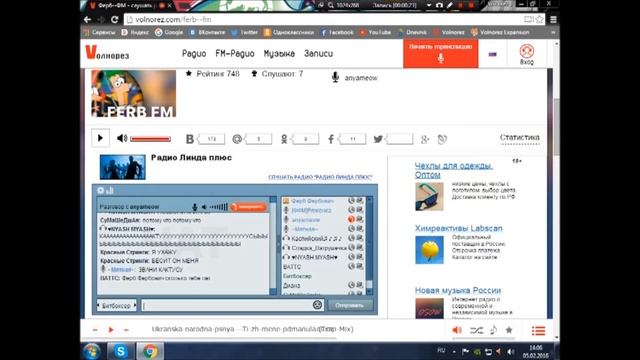Open Новая музыка России ad link

[458, 290]
